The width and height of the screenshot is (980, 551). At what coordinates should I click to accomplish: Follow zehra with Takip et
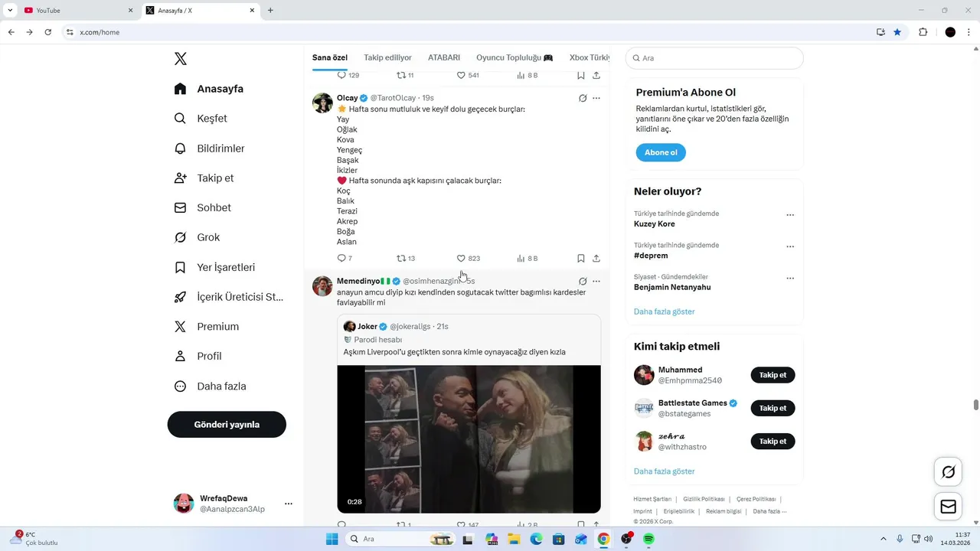click(x=773, y=441)
